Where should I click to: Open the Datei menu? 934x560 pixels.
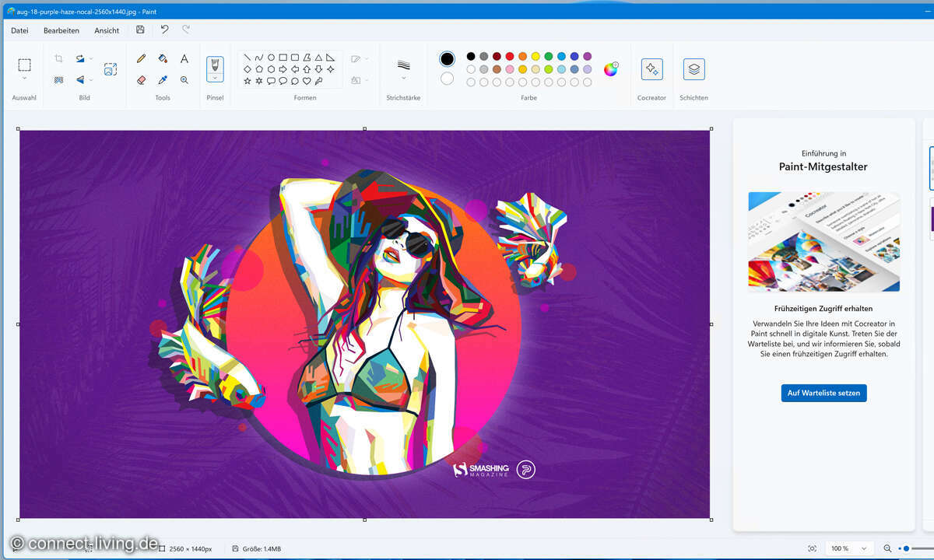pos(19,30)
